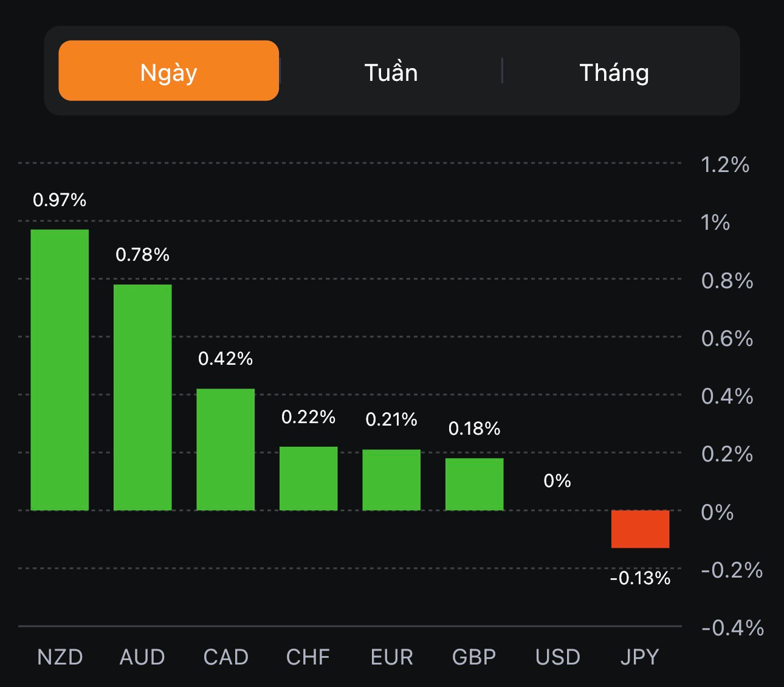Select the GBP currency label

click(x=474, y=657)
